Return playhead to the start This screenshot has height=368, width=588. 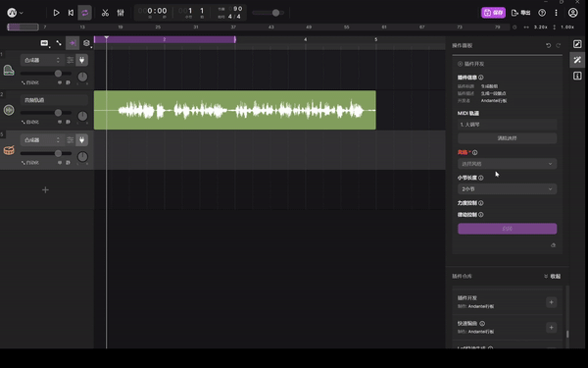pos(71,13)
